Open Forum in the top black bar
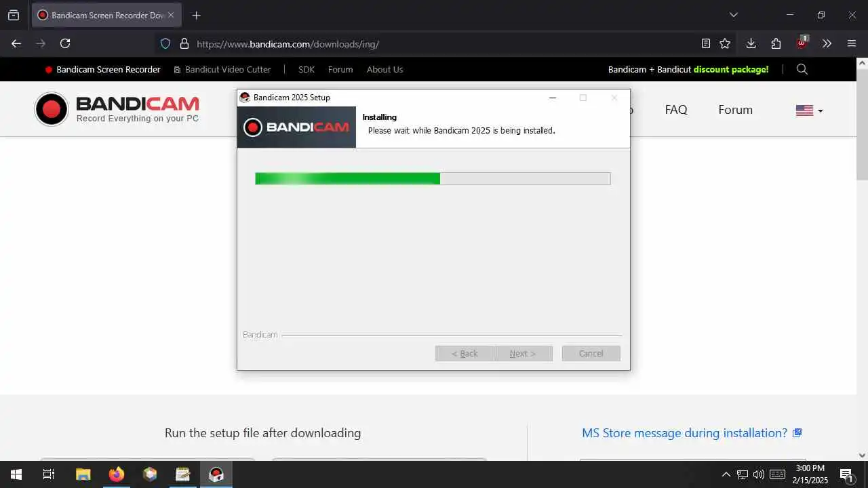The image size is (868, 488). (x=340, y=69)
